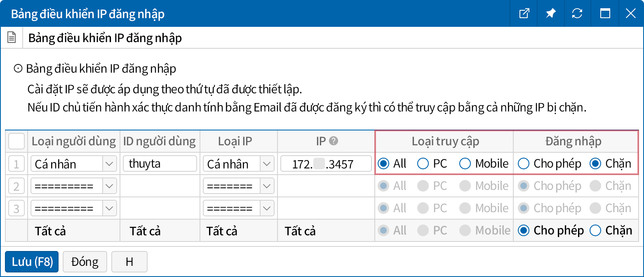Click the document icon beside the page title

[x=12, y=38]
